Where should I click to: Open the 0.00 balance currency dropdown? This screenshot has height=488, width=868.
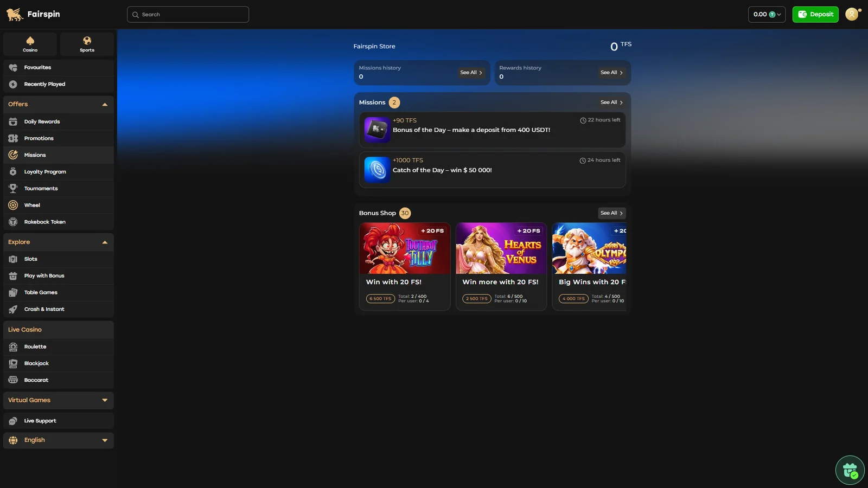click(x=767, y=15)
